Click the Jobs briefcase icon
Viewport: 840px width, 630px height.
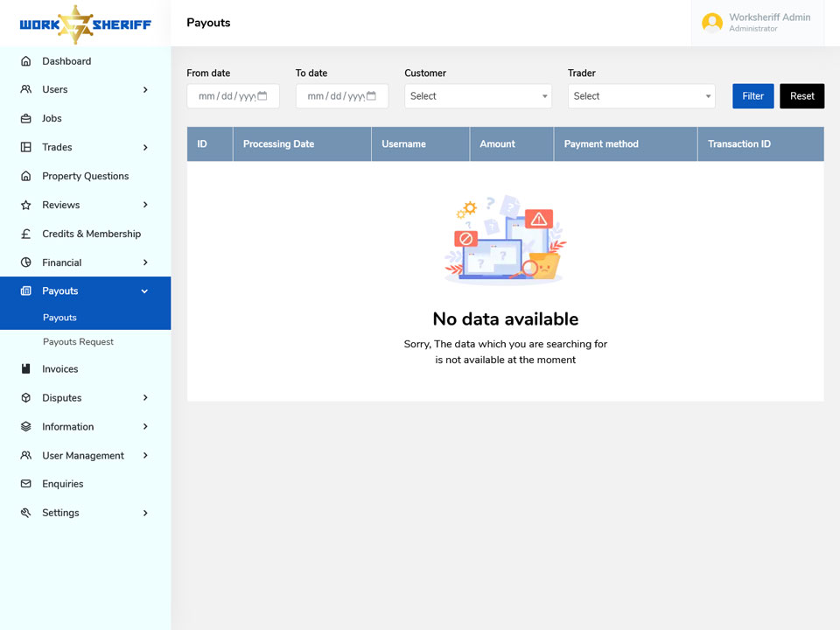point(25,118)
